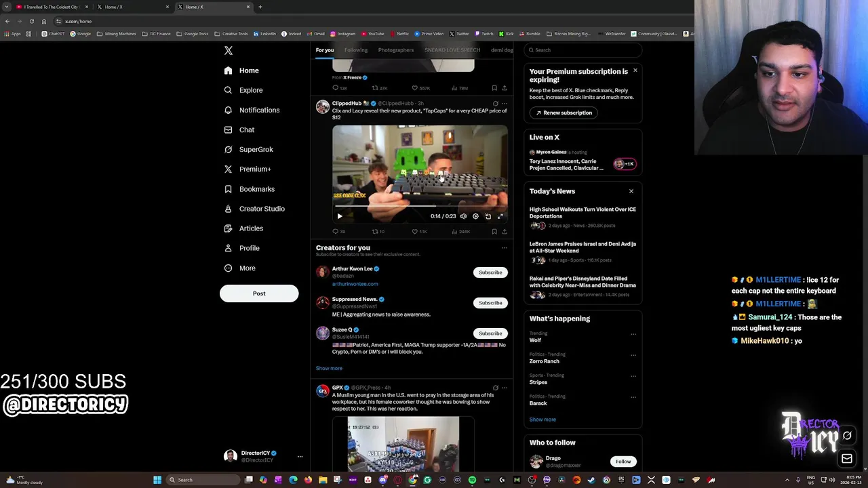Click Grok icon on ClippedHub post
Image resolution: width=868 pixels, height=488 pixels.
coord(495,104)
